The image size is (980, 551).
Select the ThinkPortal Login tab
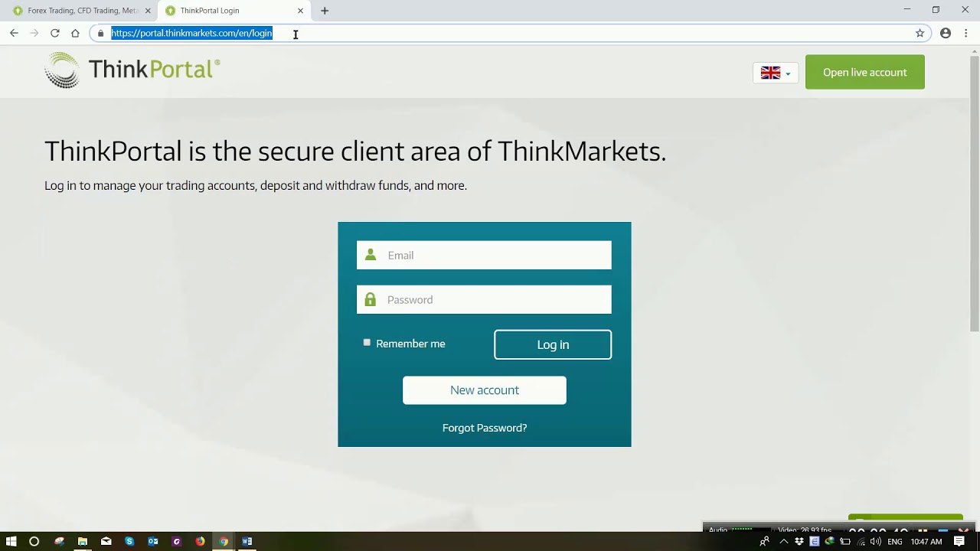point(234,11)
